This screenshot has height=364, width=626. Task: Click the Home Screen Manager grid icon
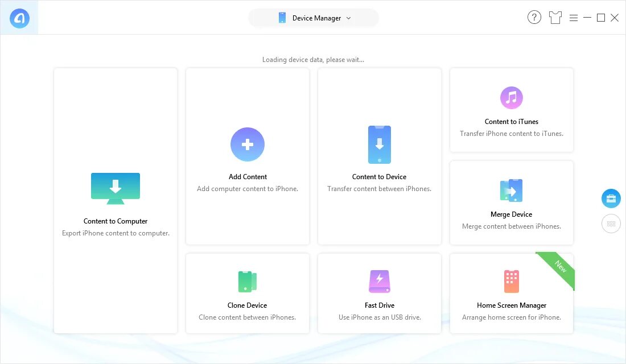point(512,282)
